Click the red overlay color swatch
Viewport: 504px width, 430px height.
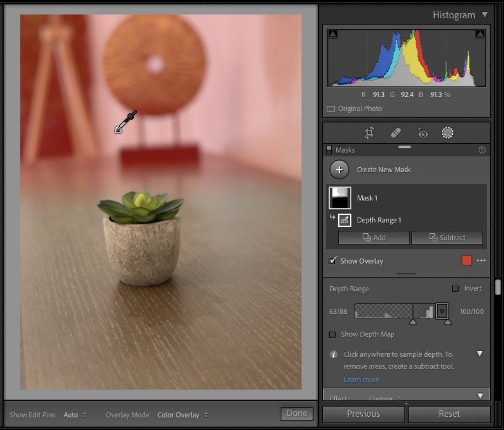(x=467, y=261)
